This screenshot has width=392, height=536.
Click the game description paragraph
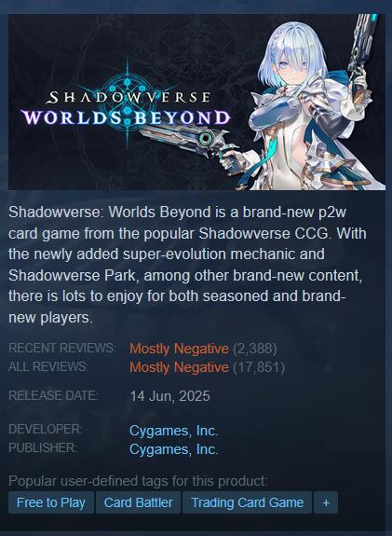pyautogui.click(x=187, y=265)
